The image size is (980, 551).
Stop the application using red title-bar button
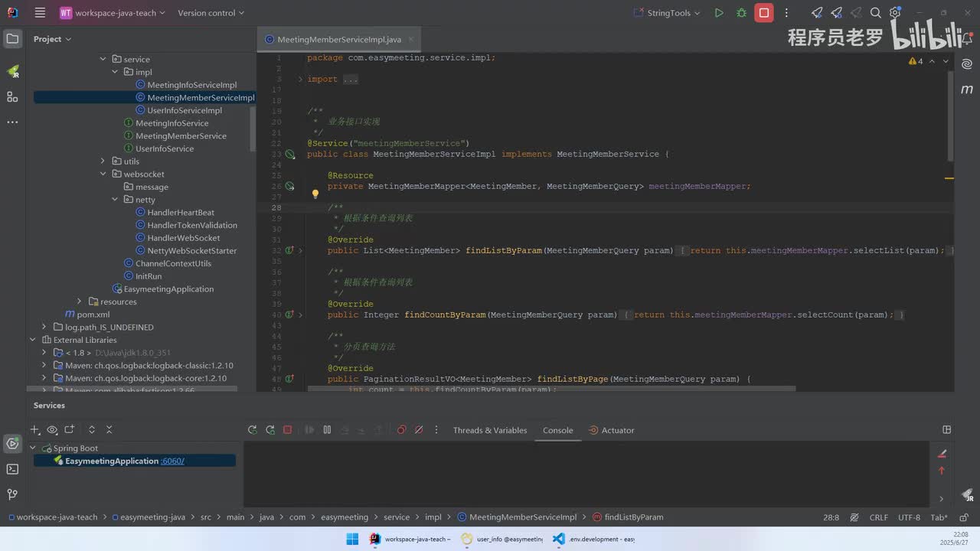[764, 13]
